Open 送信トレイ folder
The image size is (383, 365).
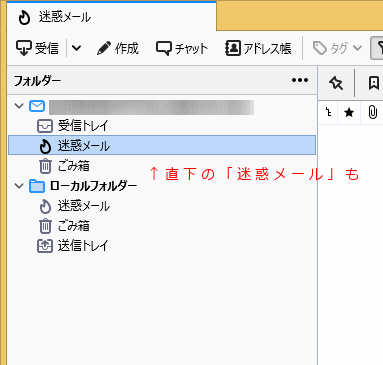(162, 246)
